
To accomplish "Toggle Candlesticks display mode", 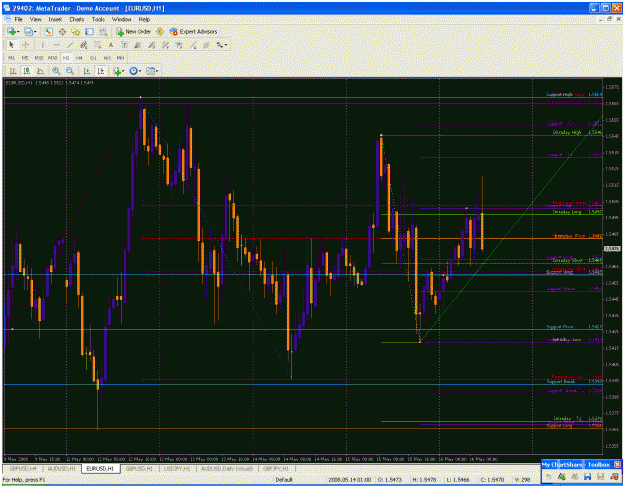I will pos(27,71).
